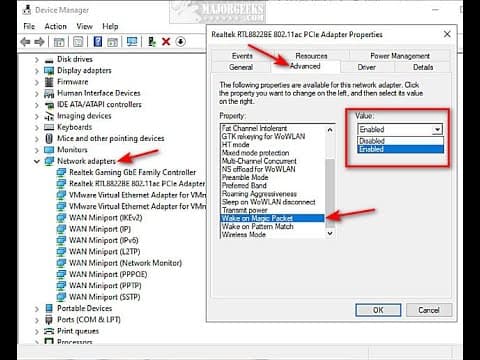Viewport: 480px width, 360px height.
Task: Choose Enabled in the Value list
Action: [400, 149]
